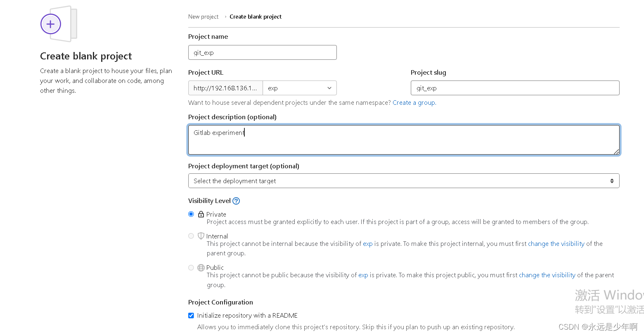Open the Select the deployment target dropdown
Image resolution: width=644 pixels, height=335 pixels.
pos(404,181)
